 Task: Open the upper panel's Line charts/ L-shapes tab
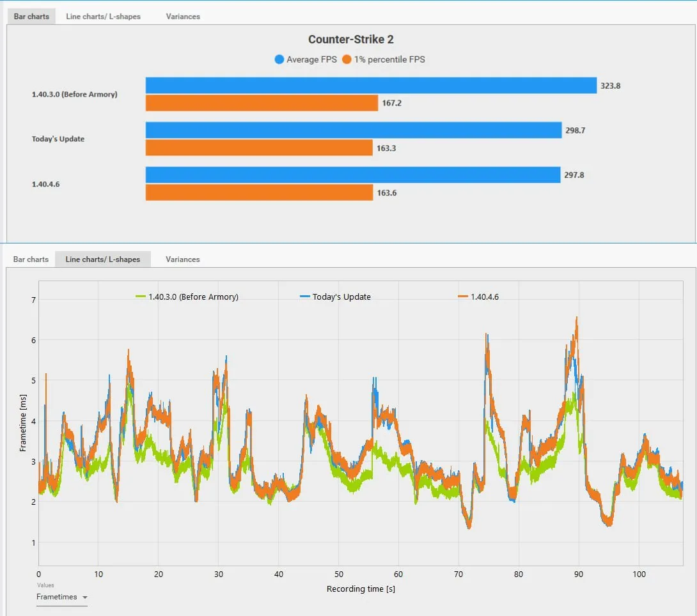coord(103,17)
